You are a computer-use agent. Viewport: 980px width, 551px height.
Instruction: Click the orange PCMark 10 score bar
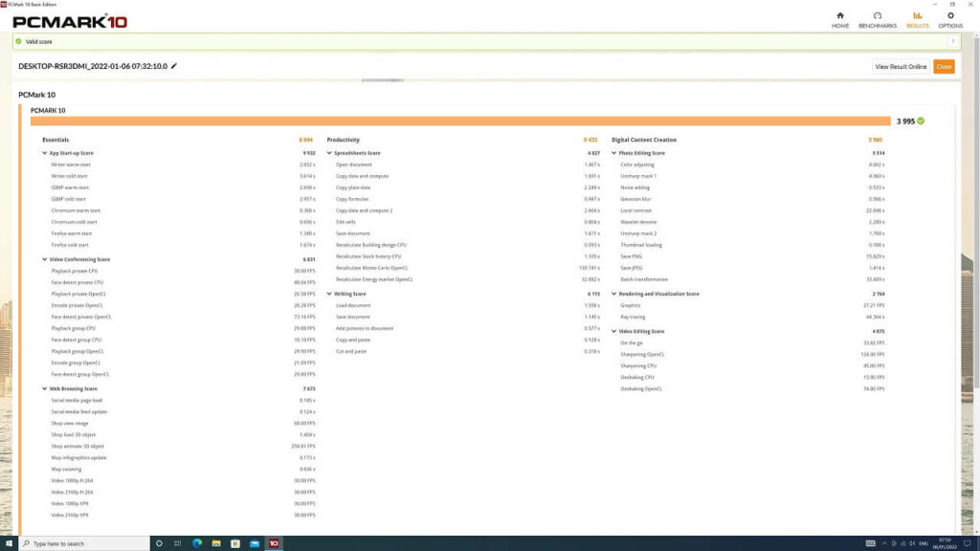pyautogui.click(x=460, y=121)
